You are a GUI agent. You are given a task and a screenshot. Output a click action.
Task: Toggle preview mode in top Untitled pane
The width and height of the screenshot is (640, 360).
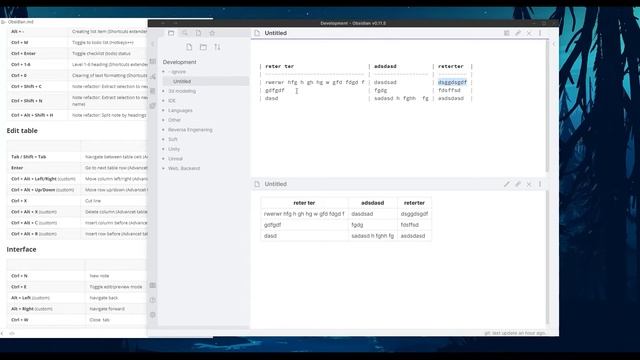[507, 33]
